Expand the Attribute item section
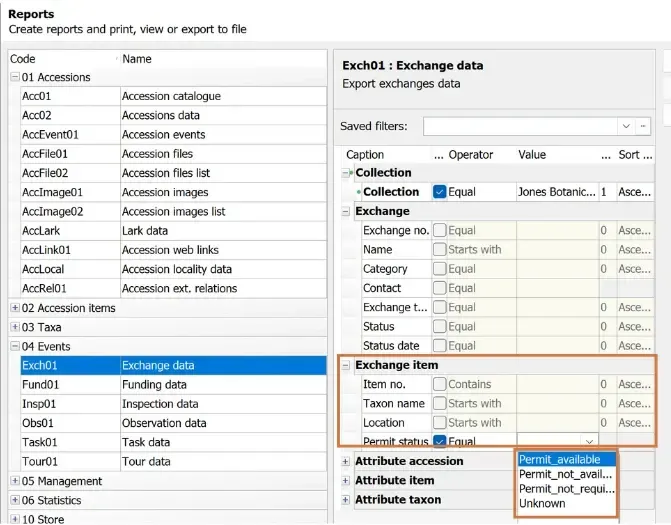Viewport: 671px width, 525px height. [x=346, y=481]
